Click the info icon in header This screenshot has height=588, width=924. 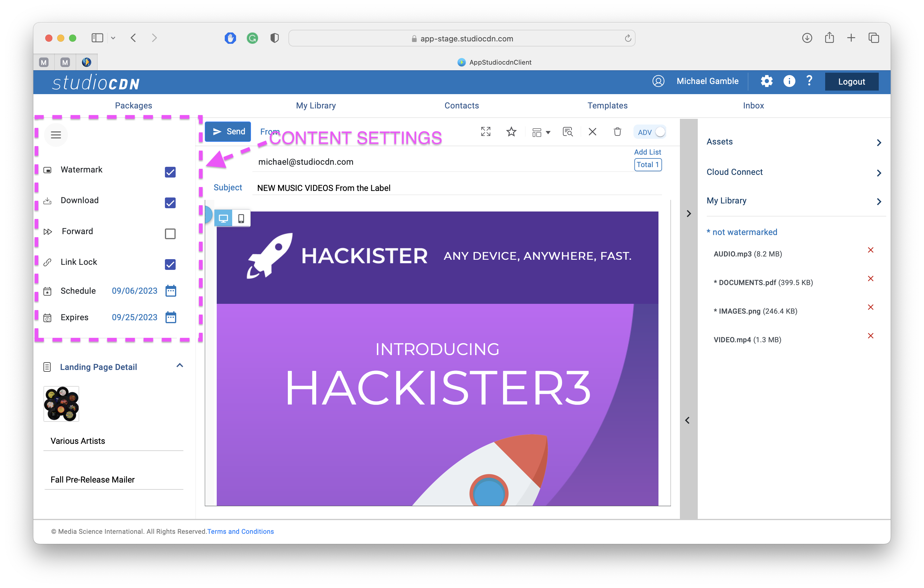tap(789, 81)
